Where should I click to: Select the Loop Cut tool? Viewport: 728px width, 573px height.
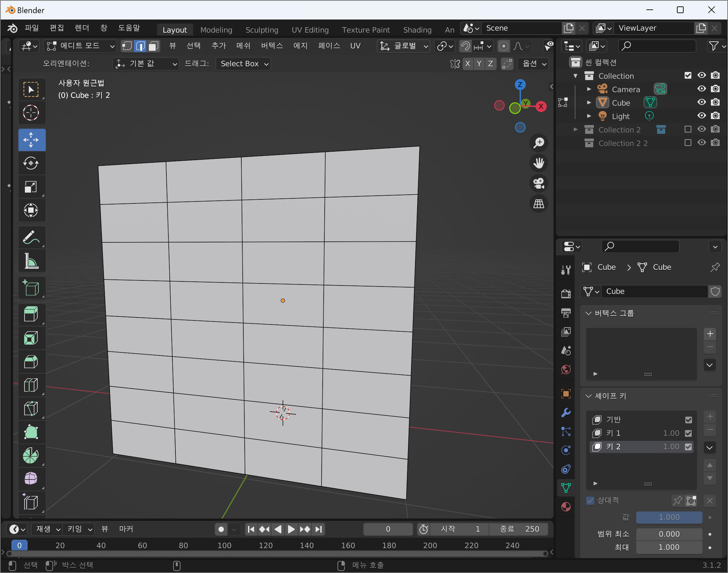point(31,385)
